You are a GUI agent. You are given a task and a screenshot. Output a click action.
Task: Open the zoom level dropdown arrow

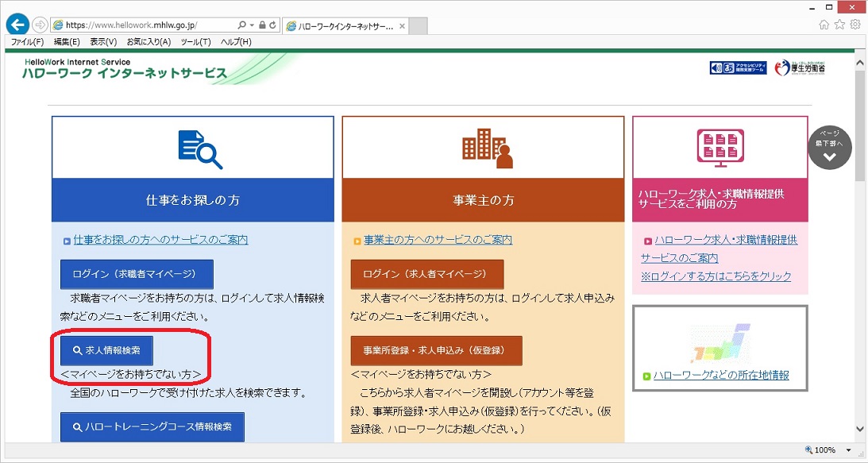848,450
